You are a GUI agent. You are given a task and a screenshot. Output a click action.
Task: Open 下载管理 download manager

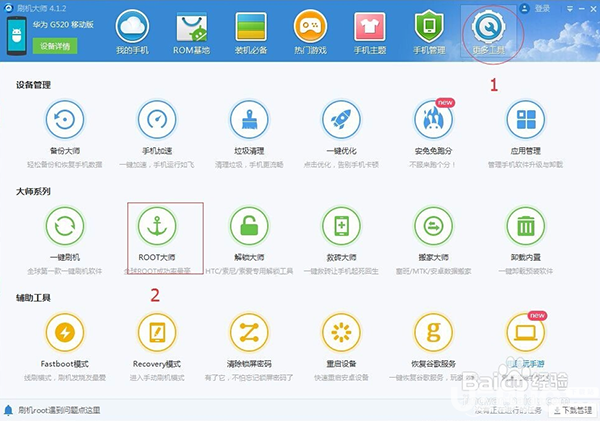click(573, 411)
